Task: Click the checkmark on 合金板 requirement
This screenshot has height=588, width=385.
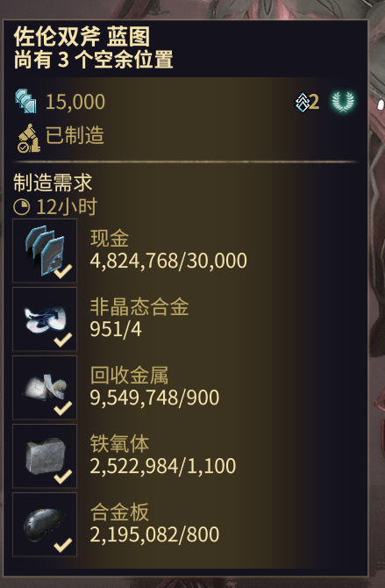Action: [63, 544]
